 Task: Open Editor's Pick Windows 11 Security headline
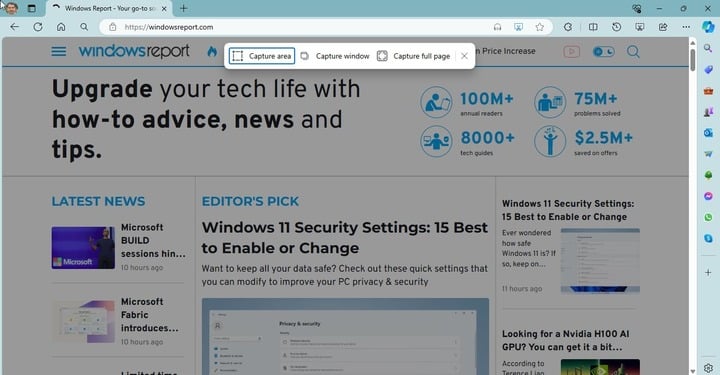tap(344, 237)
